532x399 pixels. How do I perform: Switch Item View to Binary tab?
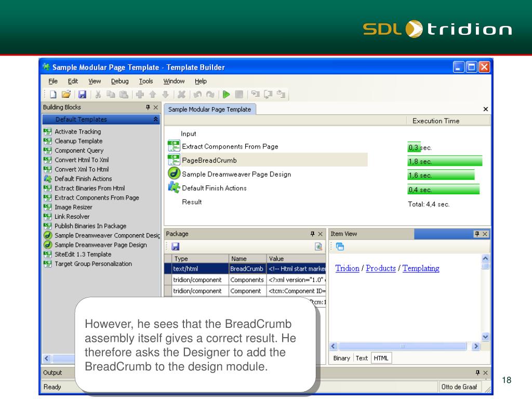pyautogui.click(x=341, y=358)
